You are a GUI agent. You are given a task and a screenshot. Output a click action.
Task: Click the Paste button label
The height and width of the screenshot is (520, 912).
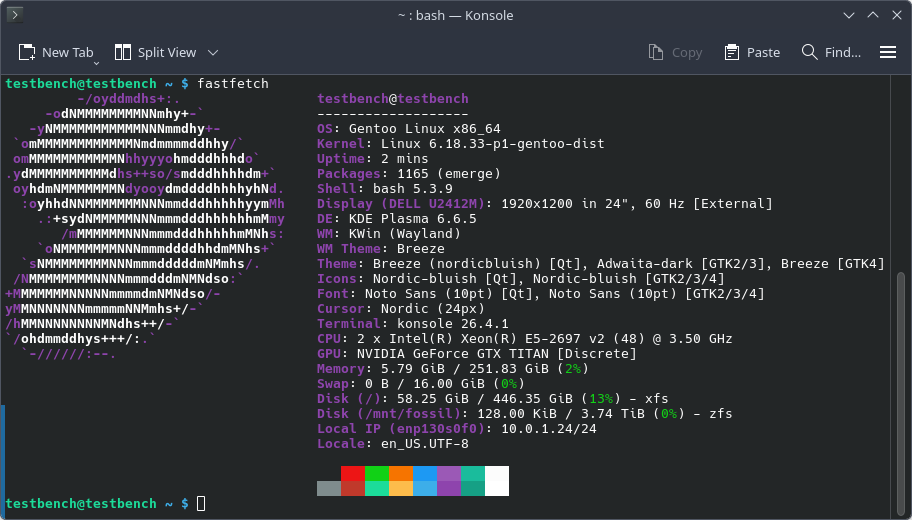point(763,52)
